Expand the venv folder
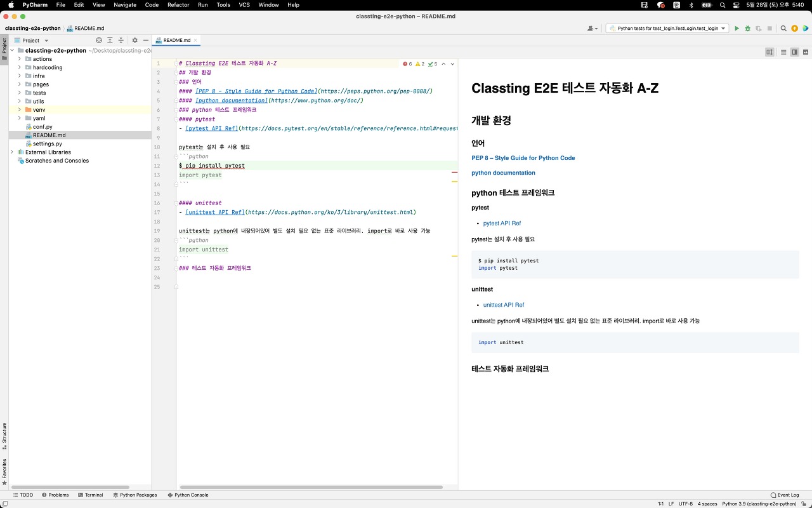The height and width of the screenshot is (508, 812). (20, 110)
